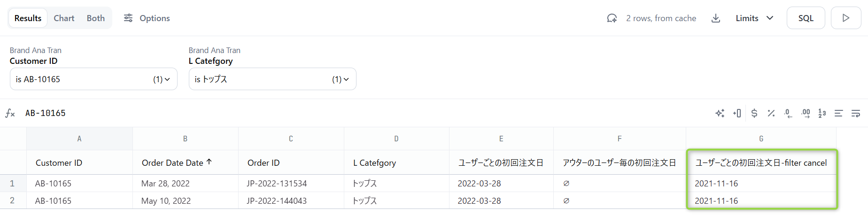Increase decimal places

coord(806,113)
